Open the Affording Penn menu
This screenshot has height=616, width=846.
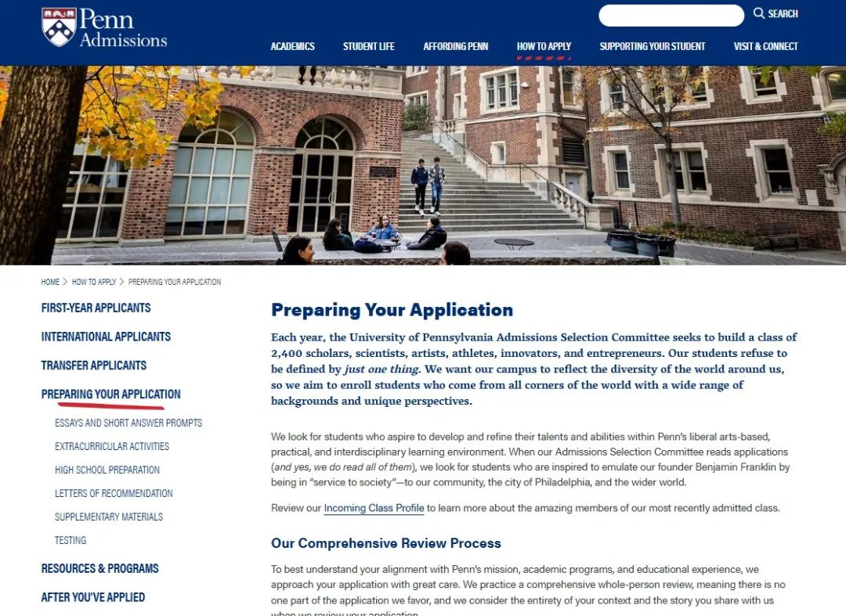455,46
